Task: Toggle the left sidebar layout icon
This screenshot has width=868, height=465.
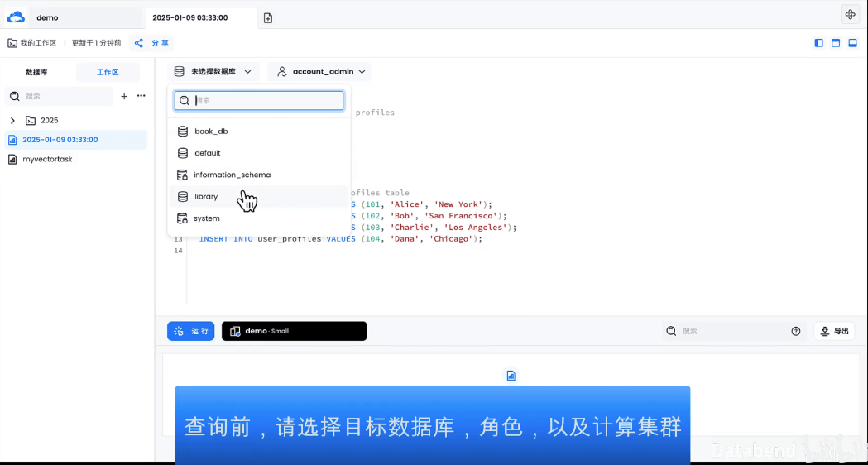Action: tap(819, 43)
